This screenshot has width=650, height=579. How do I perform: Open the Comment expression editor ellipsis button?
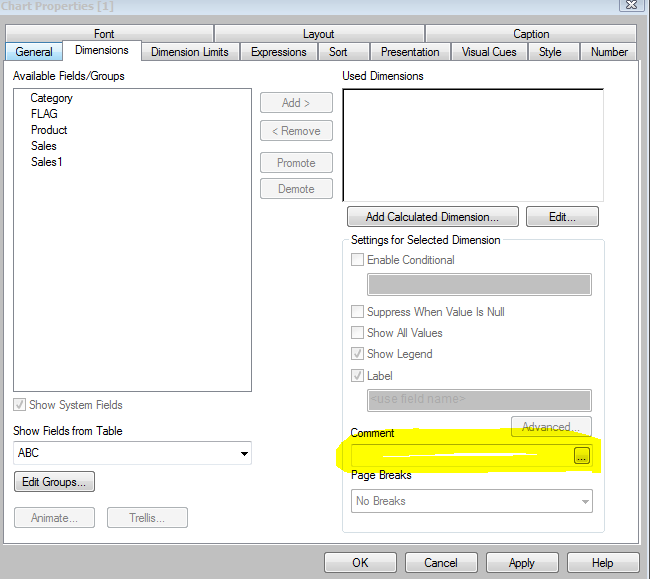pos(582,455)
